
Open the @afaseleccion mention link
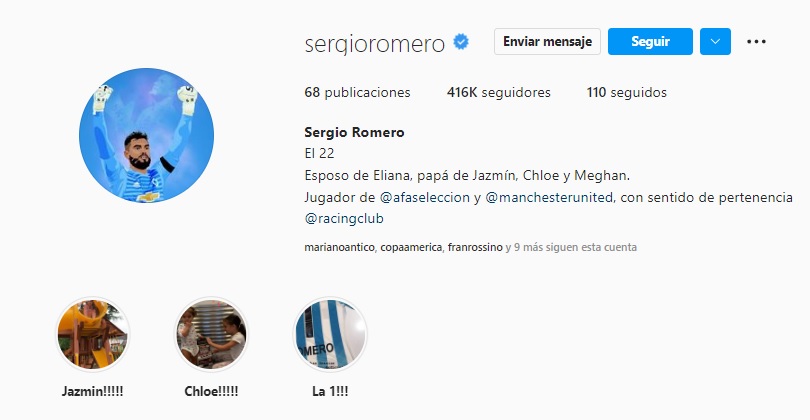tap(425, 197)
